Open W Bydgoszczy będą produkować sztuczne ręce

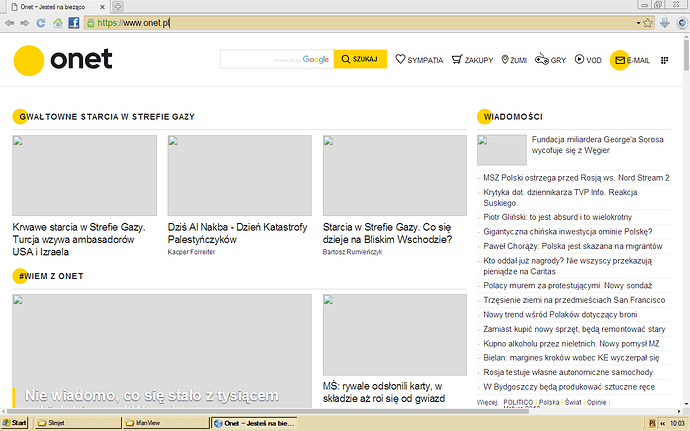click(569, 387)
